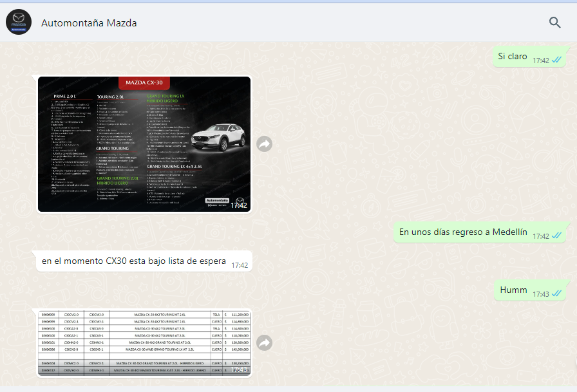Viewport: 577px width, 392px height.
Task: Click the Automontaña Mazda contact name
Action: 89,23
